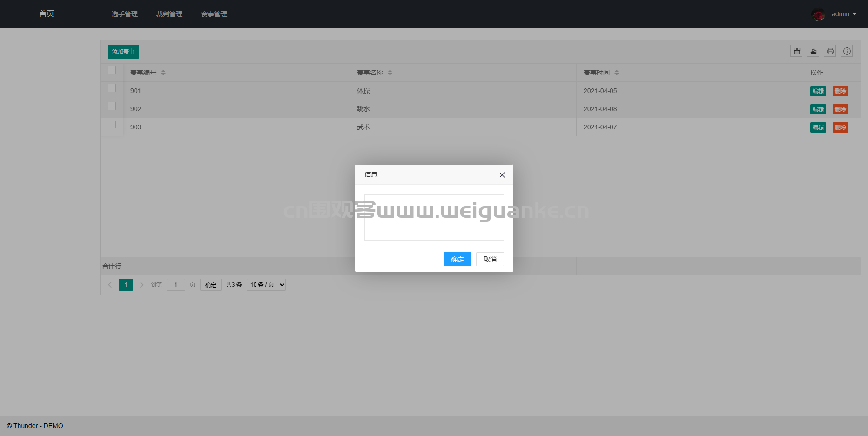Open the column filter grid icon

tap(796, 51)
